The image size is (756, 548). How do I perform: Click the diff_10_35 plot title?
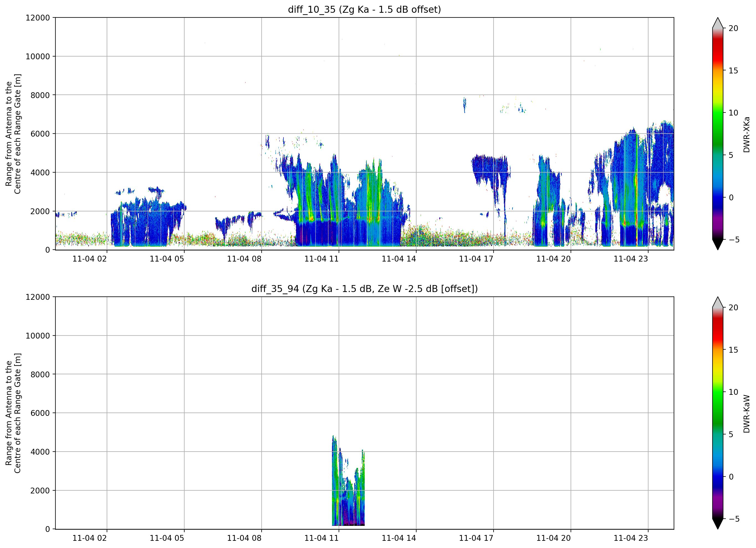pyautogui.click(x=364, y=10)
